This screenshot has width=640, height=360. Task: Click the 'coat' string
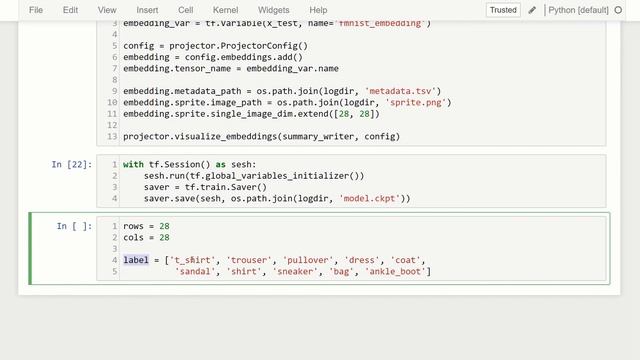click(x=405, y=260)
